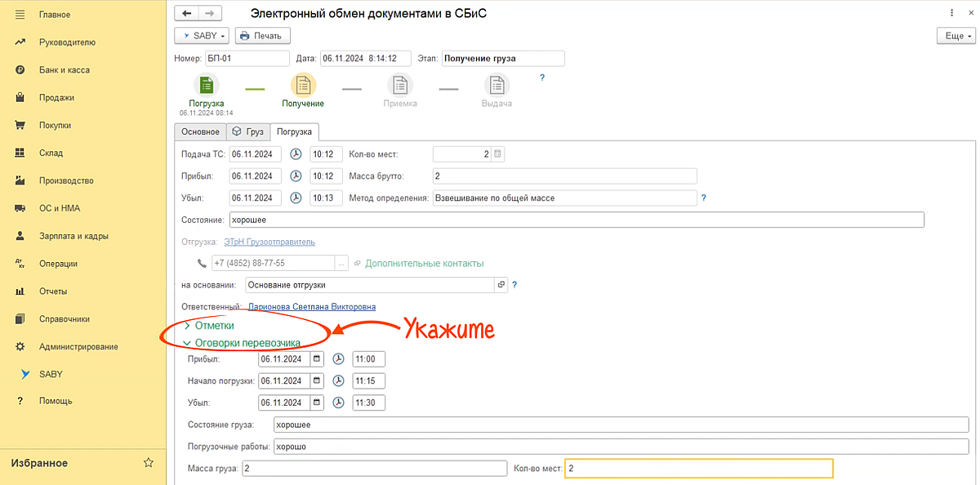Viewport: 980px width, 485px height.
Task: Click the Печать button
Action: pyautogui.click(x=262, y=36)
